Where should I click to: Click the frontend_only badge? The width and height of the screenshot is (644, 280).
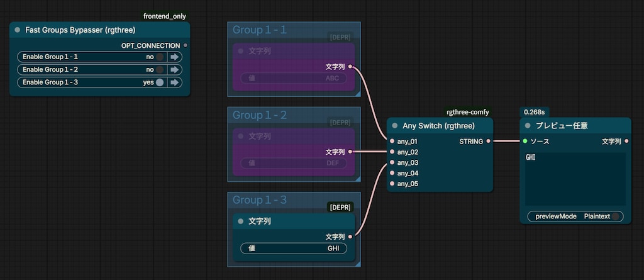[165, 16]
